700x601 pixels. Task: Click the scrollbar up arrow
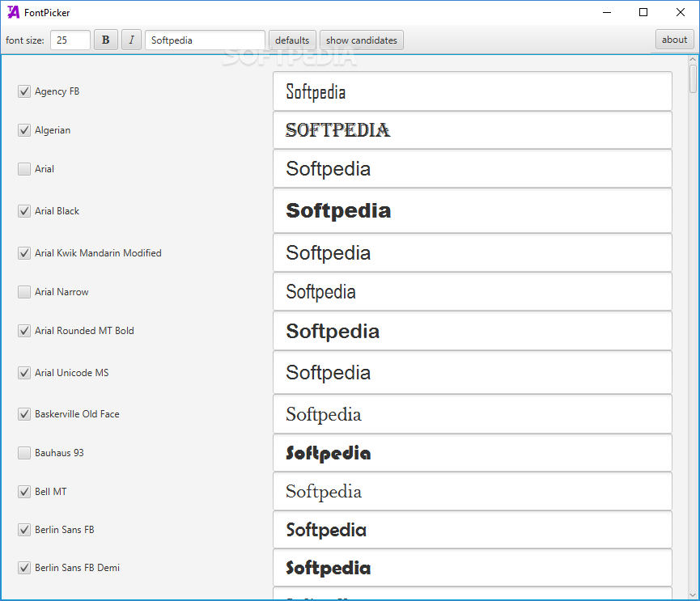click(x=693, y=59)
